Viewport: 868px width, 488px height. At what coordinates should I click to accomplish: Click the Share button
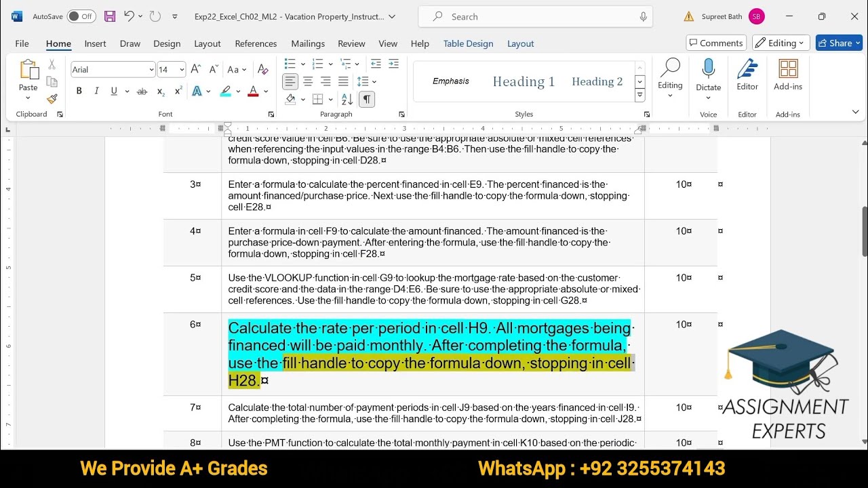pos(839,43)
